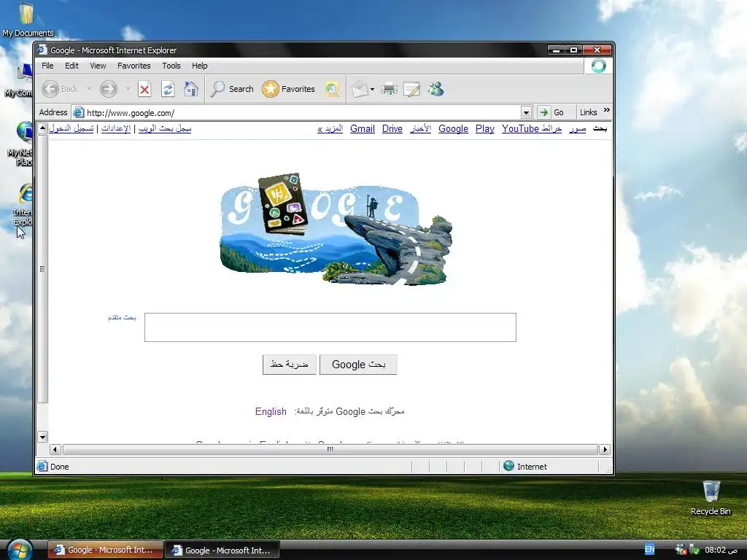This screenshot has height=560, width=747.
Task: Click the IE title bar icon
Action: (x=42, y=50)
